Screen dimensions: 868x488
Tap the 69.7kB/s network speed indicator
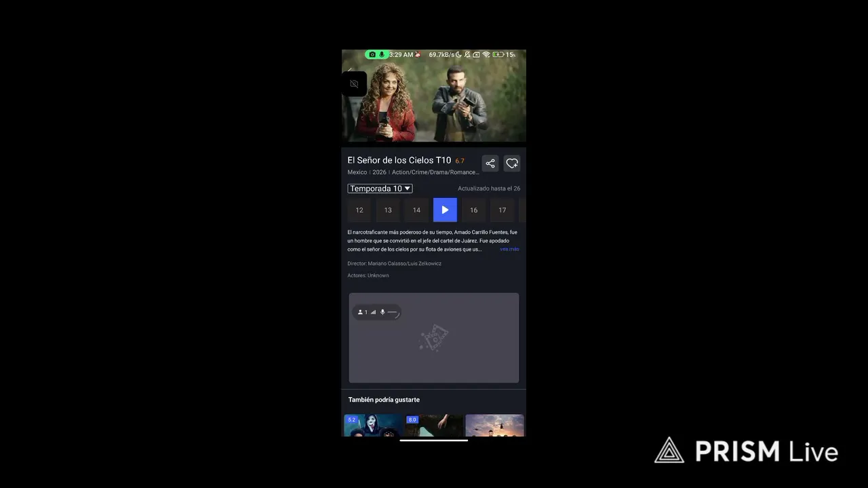pos(441,54)
